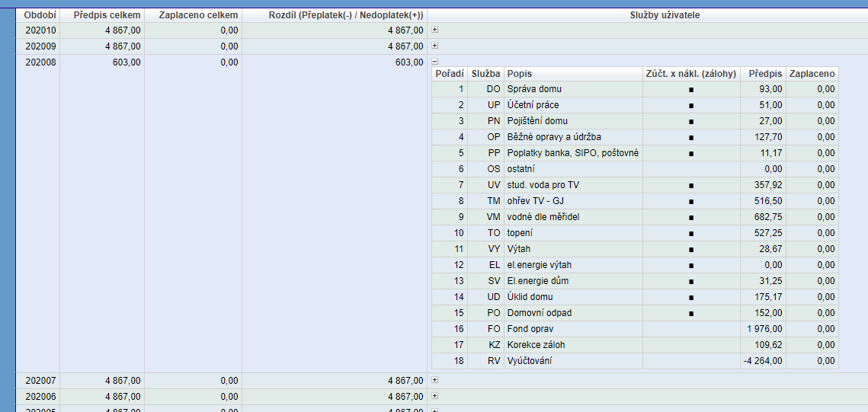Click the Pořadí subtable header
The width and height of the screenshot is (868, 412).
pyautogui.click(x=450, y=74)
